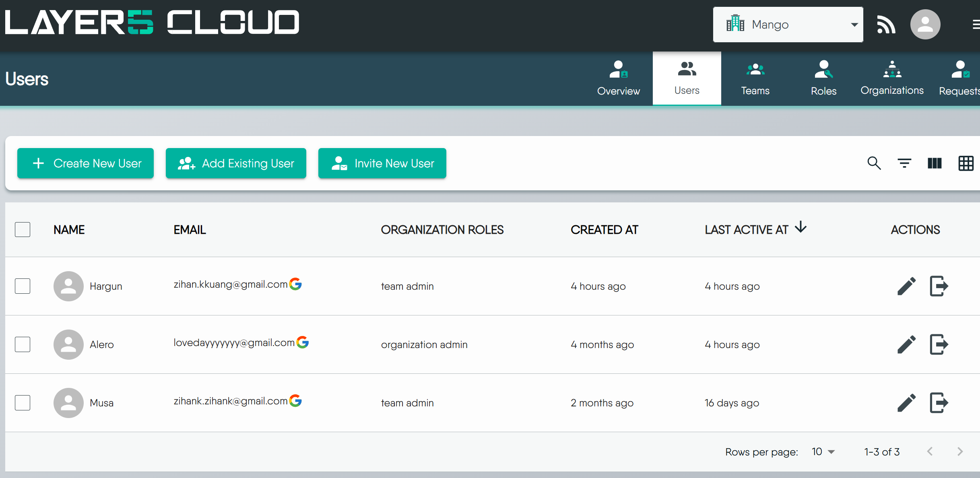Switch to the Teams tab
The image size is (980, 478).
coord(755,78)
